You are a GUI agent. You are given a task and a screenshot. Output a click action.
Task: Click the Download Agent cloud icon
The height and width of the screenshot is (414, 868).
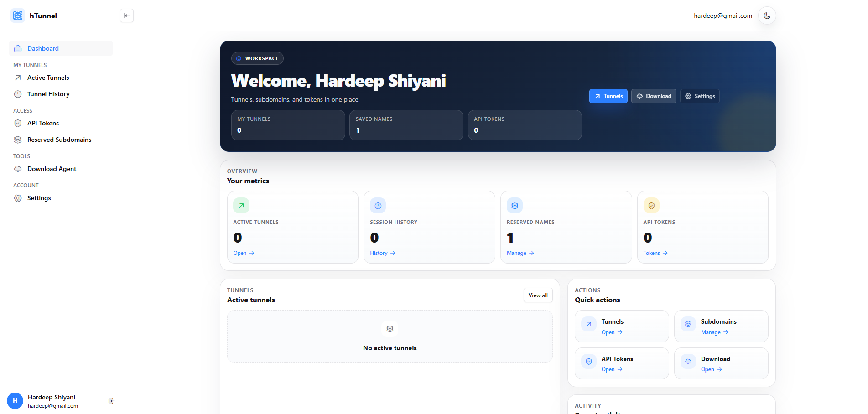point(17,169)
